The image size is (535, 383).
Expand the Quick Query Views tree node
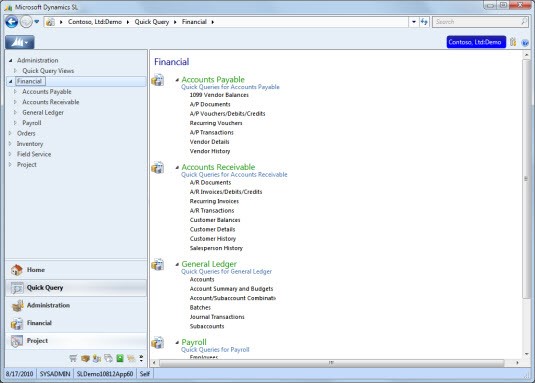coord(15,71)
